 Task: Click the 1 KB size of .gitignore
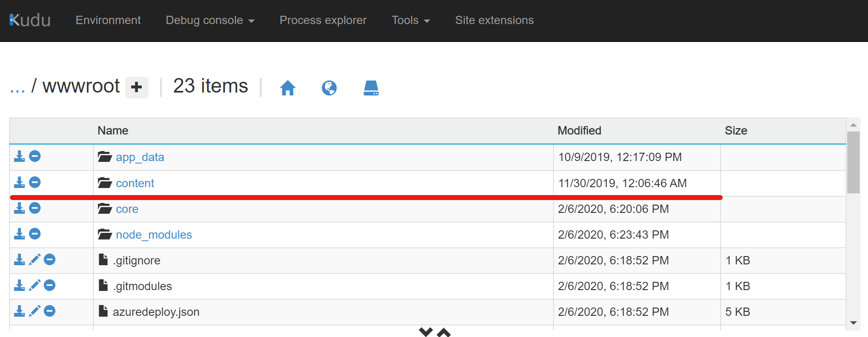[738, 261]
